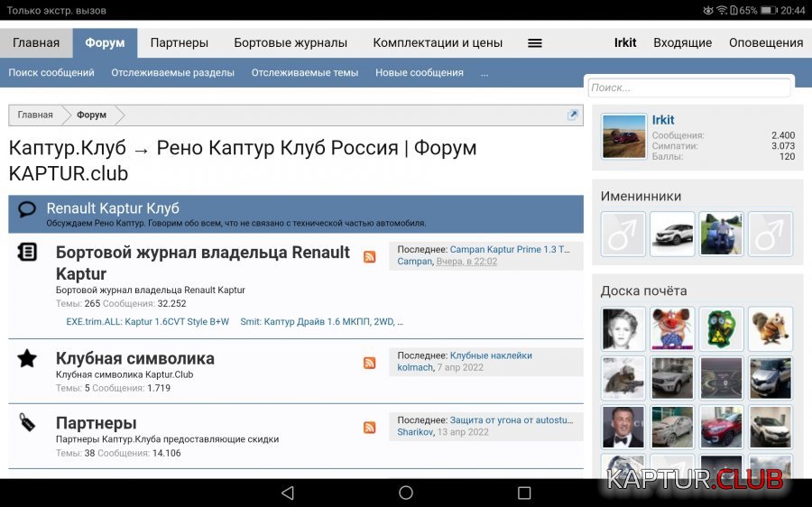Click Сообщения count 2.400 in profile block
Image resolution: width=812 pixels, height=507 pixels.
click(783, 135)
